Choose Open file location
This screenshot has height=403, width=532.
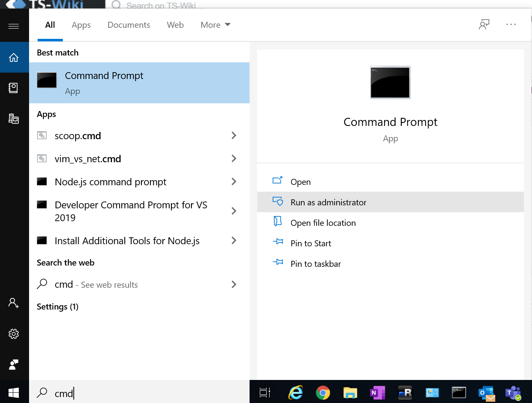pos(323,223)
